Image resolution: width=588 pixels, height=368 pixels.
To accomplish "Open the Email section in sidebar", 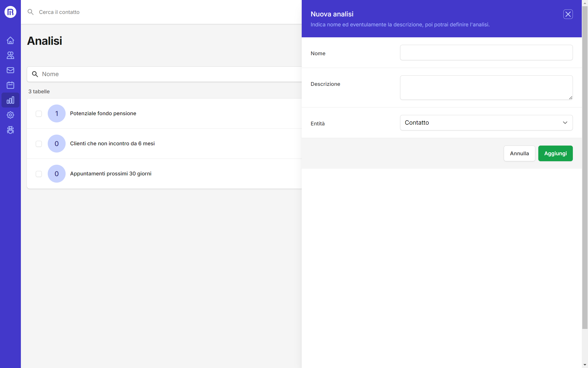I will tap(10, 70).
